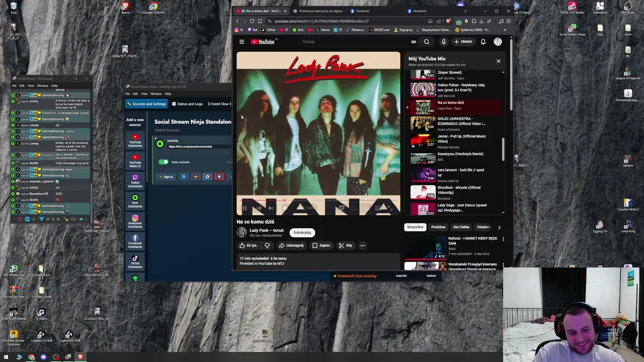Click the Subskrybuj button
This screenshot has height=362, width=644.
[x=302, y=232]
